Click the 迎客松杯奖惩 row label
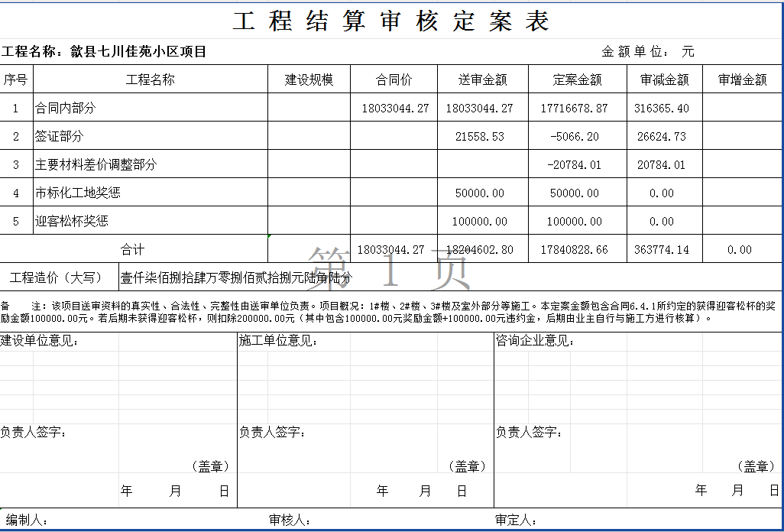Screen dimensions: 784x532 (72, 222)
